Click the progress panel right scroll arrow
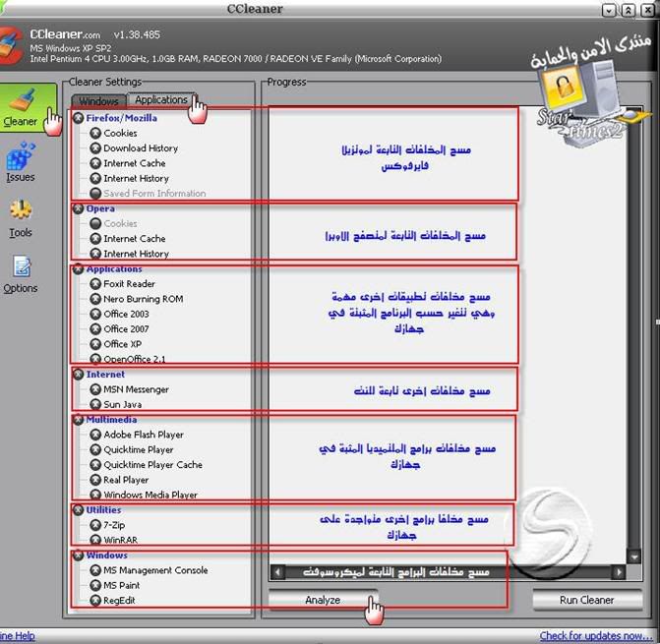660x644 pixels. tap(619, 572)
